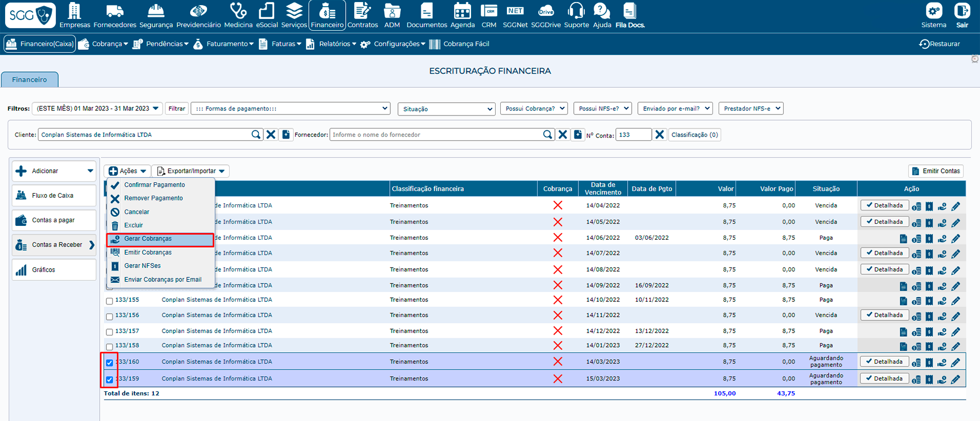Click the Emitir Contas button
Screen dimensions: 980x421
(936, 171)
